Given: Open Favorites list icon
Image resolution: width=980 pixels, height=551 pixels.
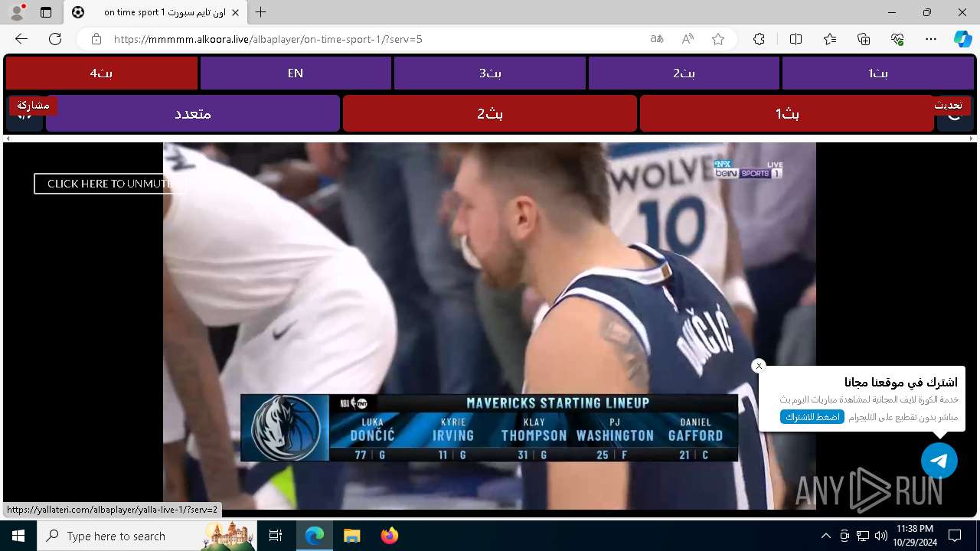Looking at the screenshot, I should coord(830,39).
